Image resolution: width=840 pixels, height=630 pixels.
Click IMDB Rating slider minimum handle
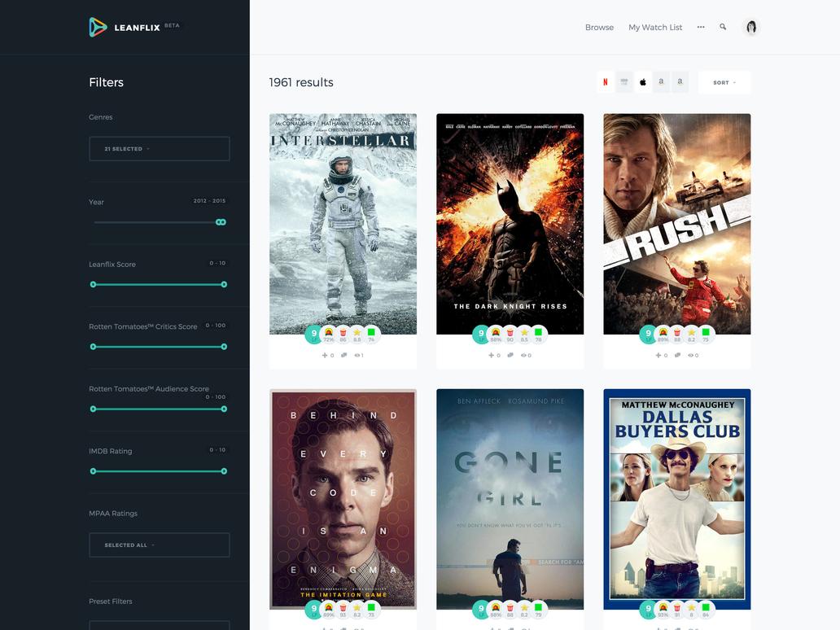[x=94, y=471]
